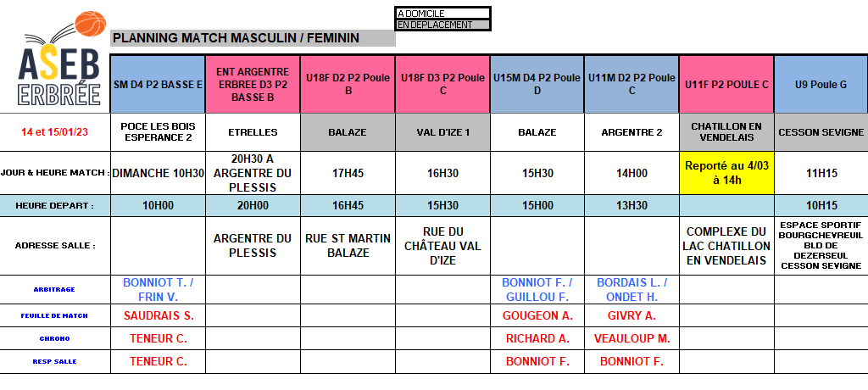Select the EN DEPLACEMENT legend cell
Image resolution: width=868 pixels, height=390 pixels.
point(442,25)
